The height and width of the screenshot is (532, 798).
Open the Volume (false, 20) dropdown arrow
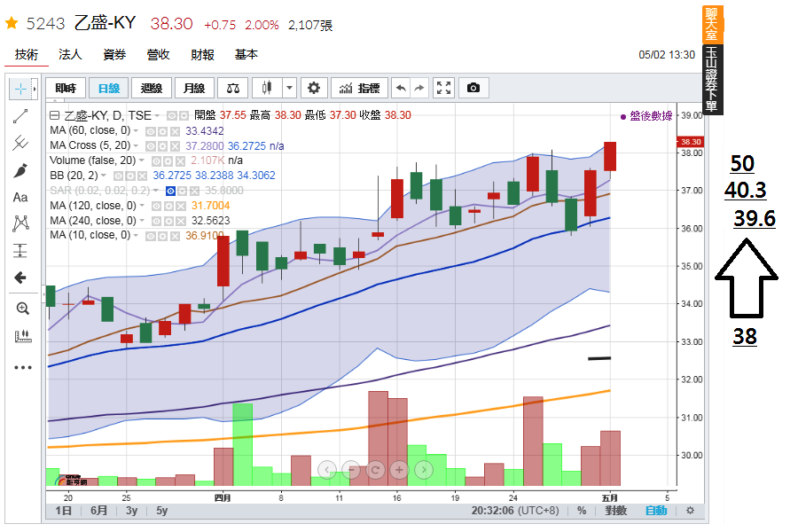(142, 160)
